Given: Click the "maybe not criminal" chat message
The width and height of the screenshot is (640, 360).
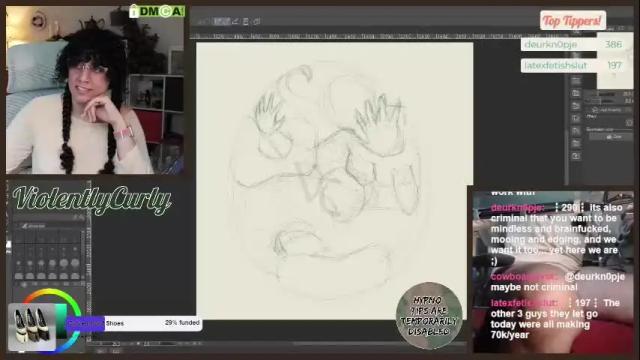Looking at the screenshot, I should pyautogui.click(x=534, y=287).
